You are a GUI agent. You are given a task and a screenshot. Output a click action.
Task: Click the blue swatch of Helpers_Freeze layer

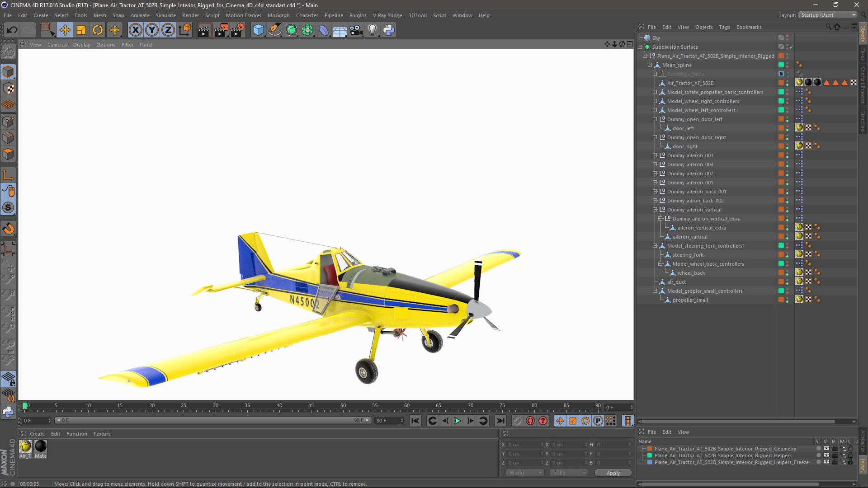[650, 462]
